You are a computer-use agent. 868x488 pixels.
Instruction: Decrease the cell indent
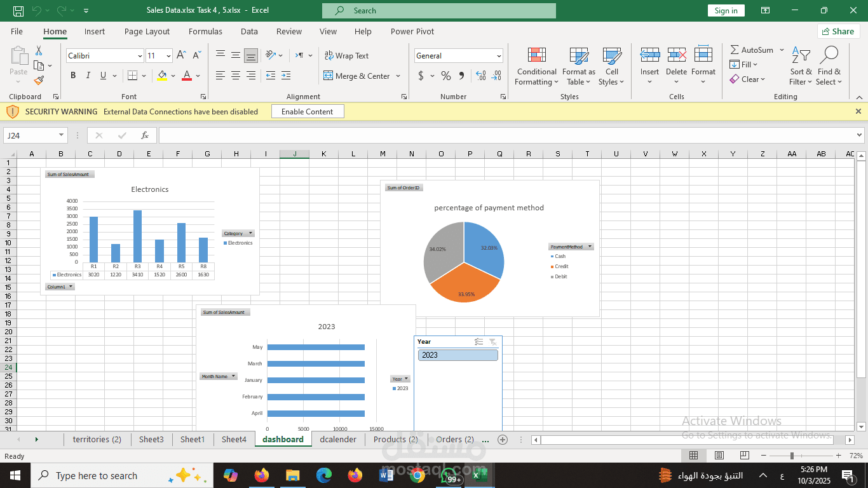click(271, 76)
